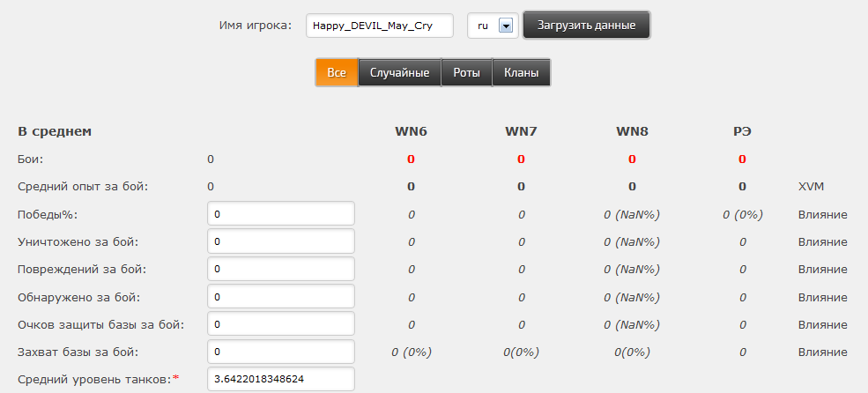Click the Захват базы за бой input field
The image size is (868, 393).
pos(281,352)
